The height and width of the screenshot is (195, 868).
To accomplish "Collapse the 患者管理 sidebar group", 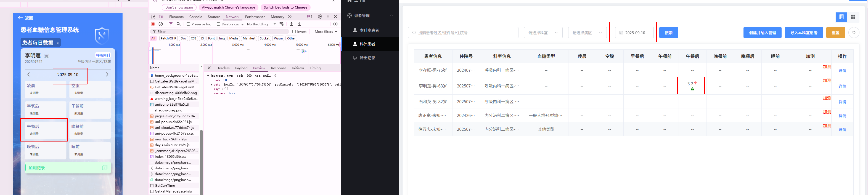I will 391,15.
